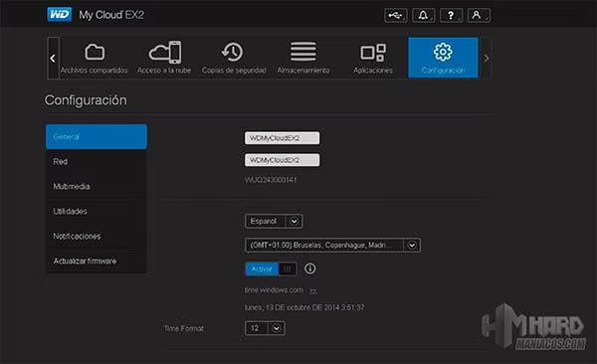Open Notificaciones settings in sidebar
Image resolution: width=597 pixels, height=364 pixels.
click(97, 236)
